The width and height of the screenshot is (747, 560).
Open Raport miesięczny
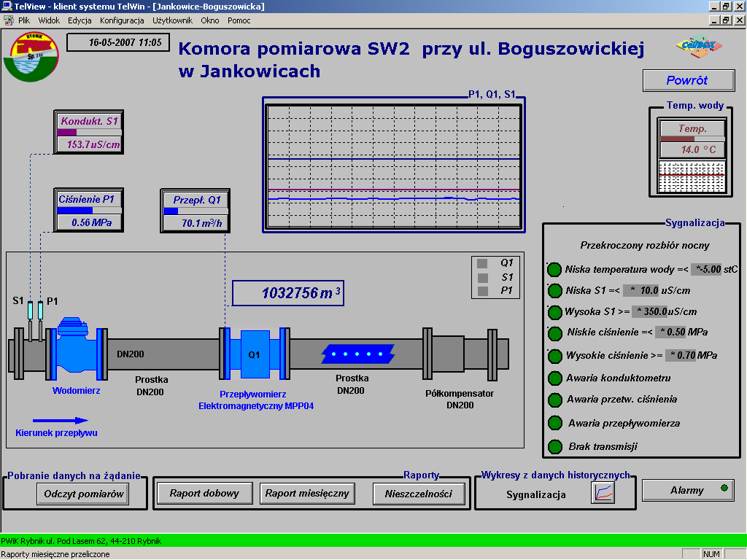(x=307, y=494)
